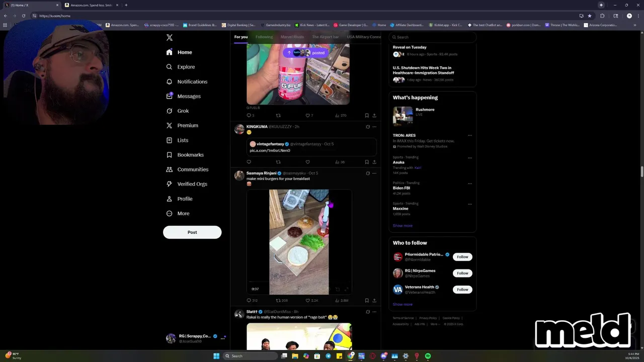This screenshot has width=644, height=362.
Task: Follow Veterans Health
Action: pos(462,290)
